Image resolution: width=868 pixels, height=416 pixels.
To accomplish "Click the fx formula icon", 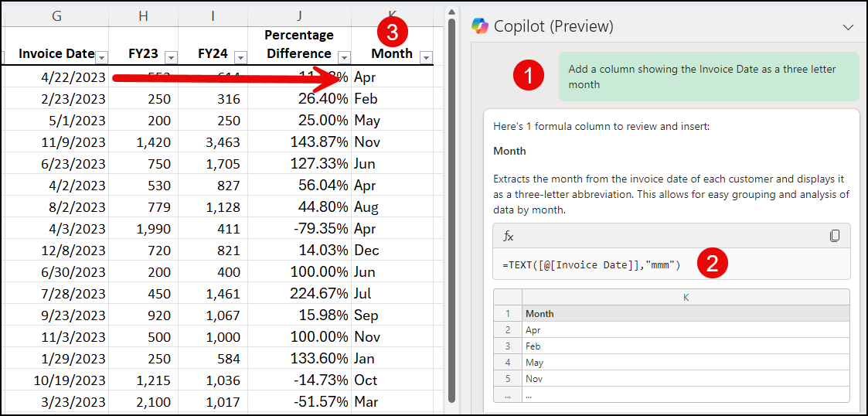I will click(508, 237).
